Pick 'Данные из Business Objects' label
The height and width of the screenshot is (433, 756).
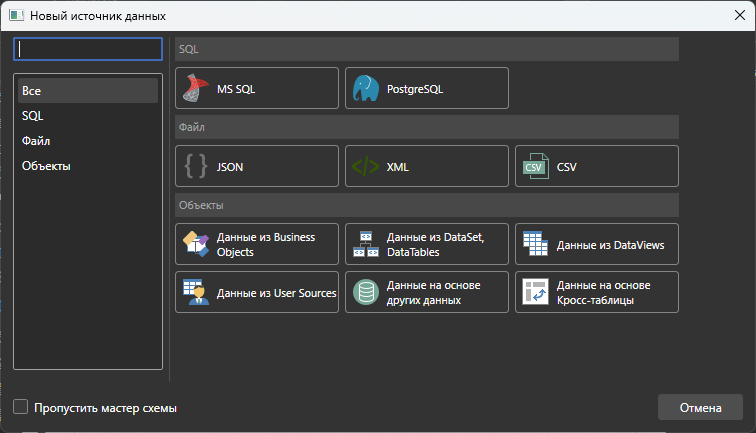[266, 244]
